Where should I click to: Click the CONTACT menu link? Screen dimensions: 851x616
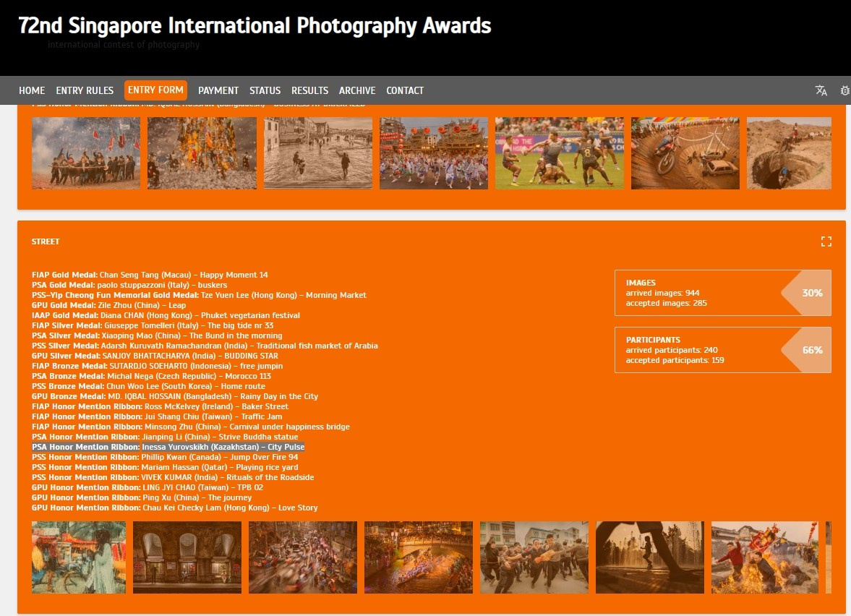click(405, 90)
